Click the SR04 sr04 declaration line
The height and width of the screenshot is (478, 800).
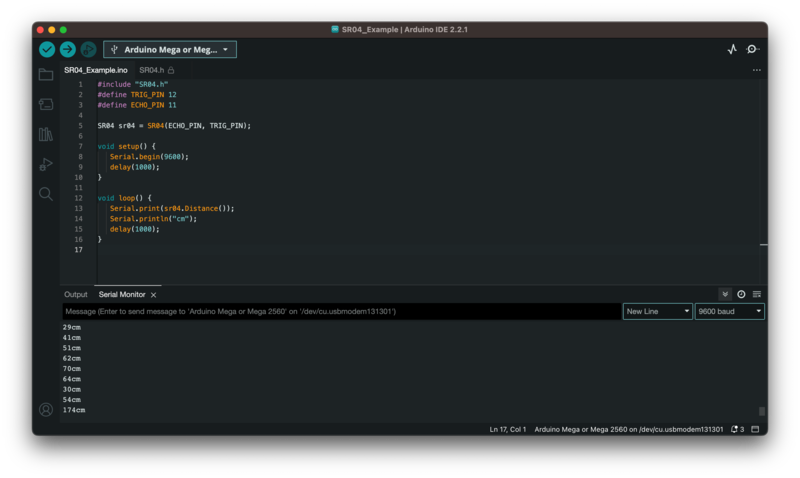click(x=174, y=125)
